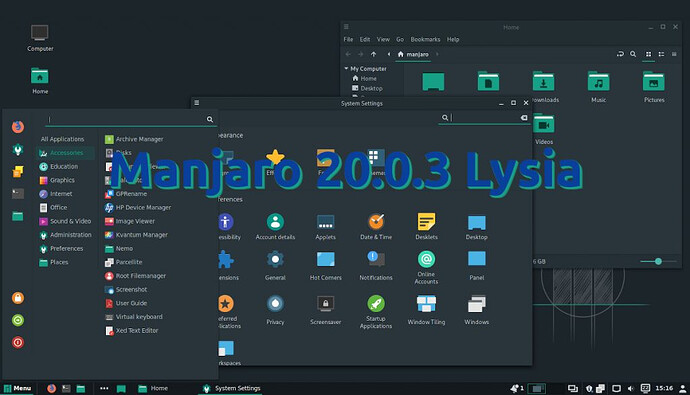
Task: Launch Xed Text Editor from menu
Action: (132, 330)
